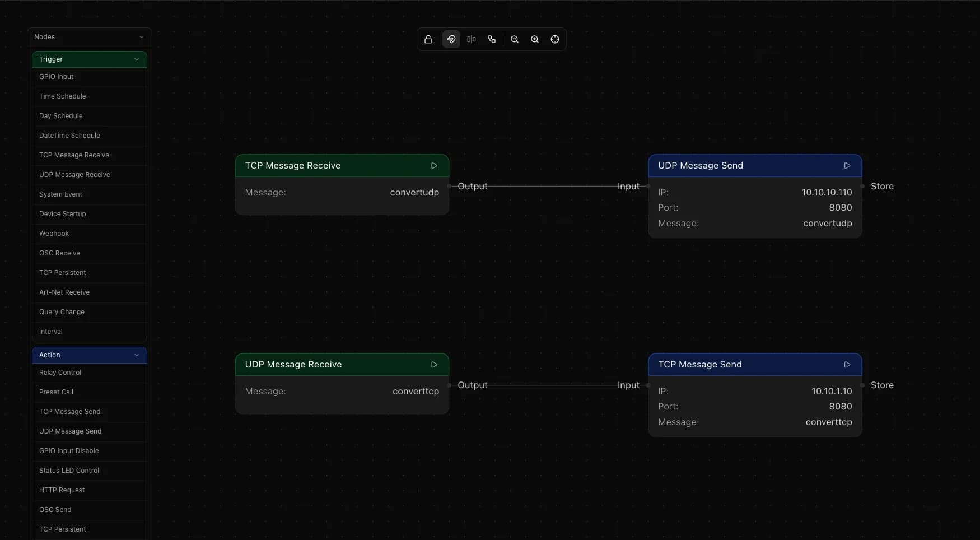Select UDP Message Receive in Trigger list
The width and height of the screenshot is (980, 540).
tap(90, 175)
